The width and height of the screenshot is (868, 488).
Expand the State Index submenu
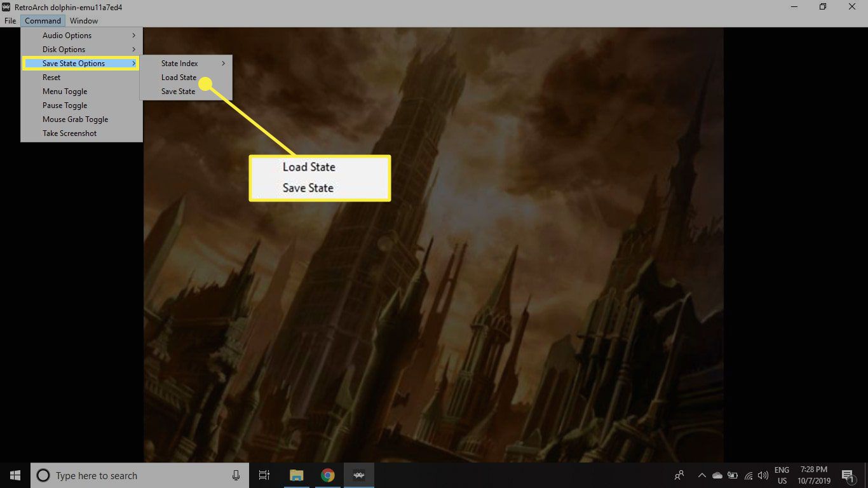click(186, 64)
